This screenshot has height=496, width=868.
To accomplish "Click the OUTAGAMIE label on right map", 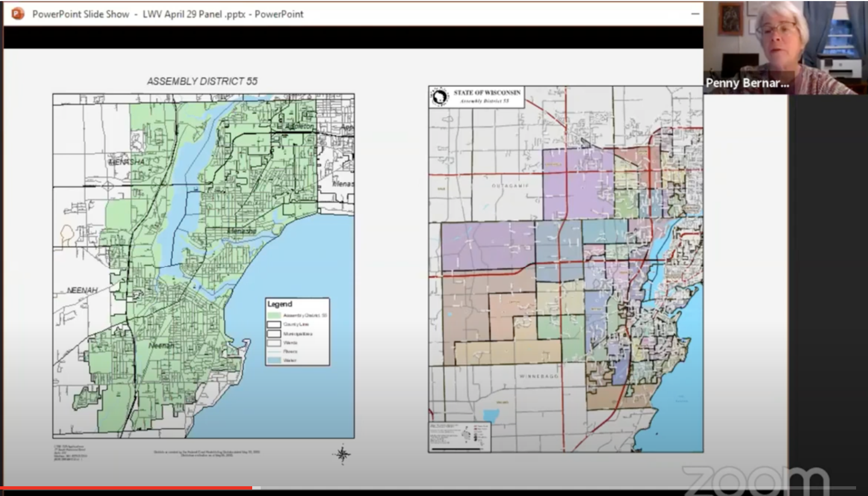I will 510,185.
